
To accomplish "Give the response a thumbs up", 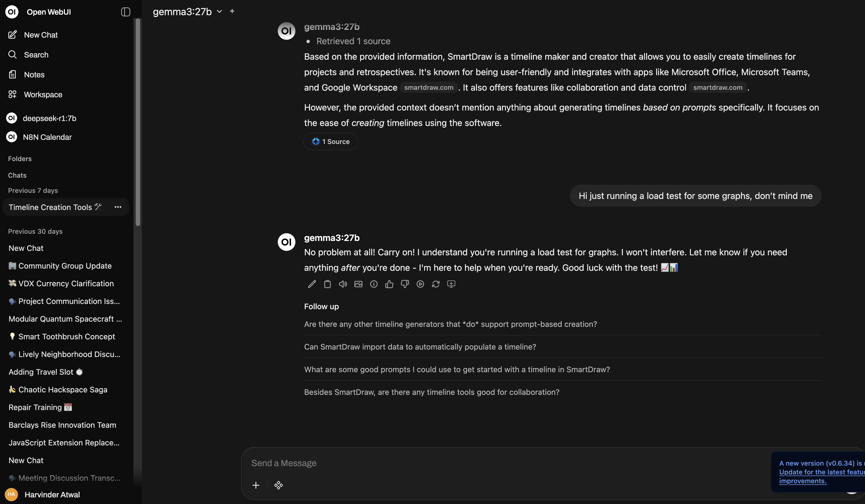I will click(x=389, y=284).
